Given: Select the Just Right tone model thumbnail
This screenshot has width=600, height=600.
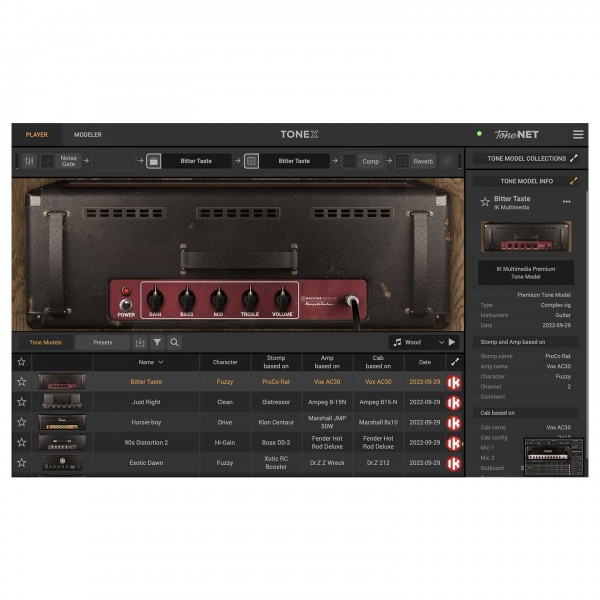Looking at the screenshot, I should pos(62,402).
